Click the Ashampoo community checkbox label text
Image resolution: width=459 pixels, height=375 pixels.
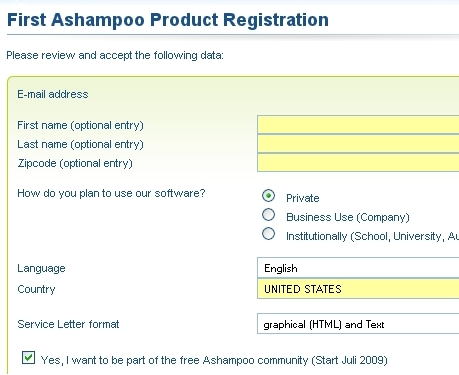pos(214,360)
